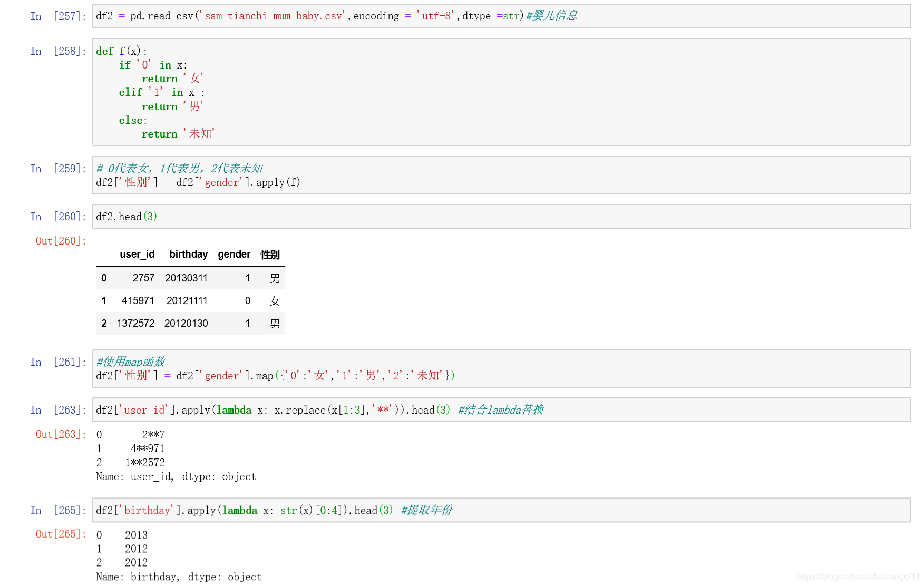
Task: Select the In [261] prompt label
Action: 58,362
